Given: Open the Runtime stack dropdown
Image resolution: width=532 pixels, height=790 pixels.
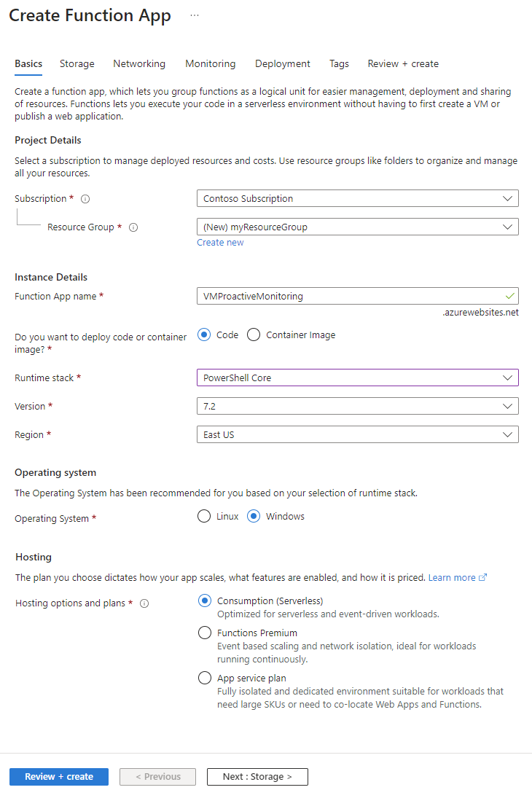Looking at the screenshot, I should coord(357,378).
